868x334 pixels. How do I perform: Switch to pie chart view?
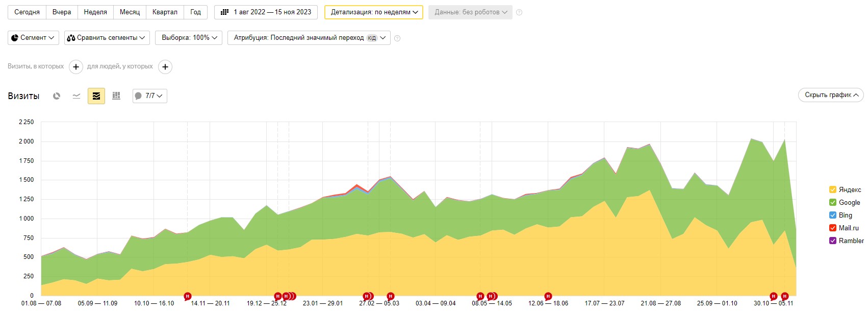point(57,96)
